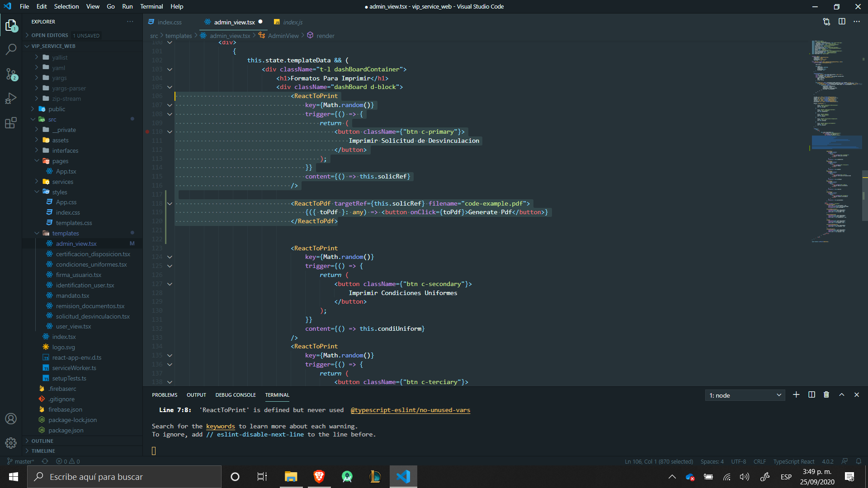The width and height of the screenshot is (868, 488).
Task: Open the Search view in the Activity Bar
Action: coord(11,49)
